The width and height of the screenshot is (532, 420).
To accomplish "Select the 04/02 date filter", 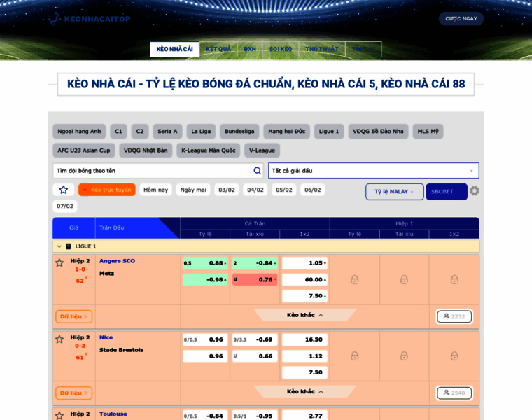I will tap(255, 190).
